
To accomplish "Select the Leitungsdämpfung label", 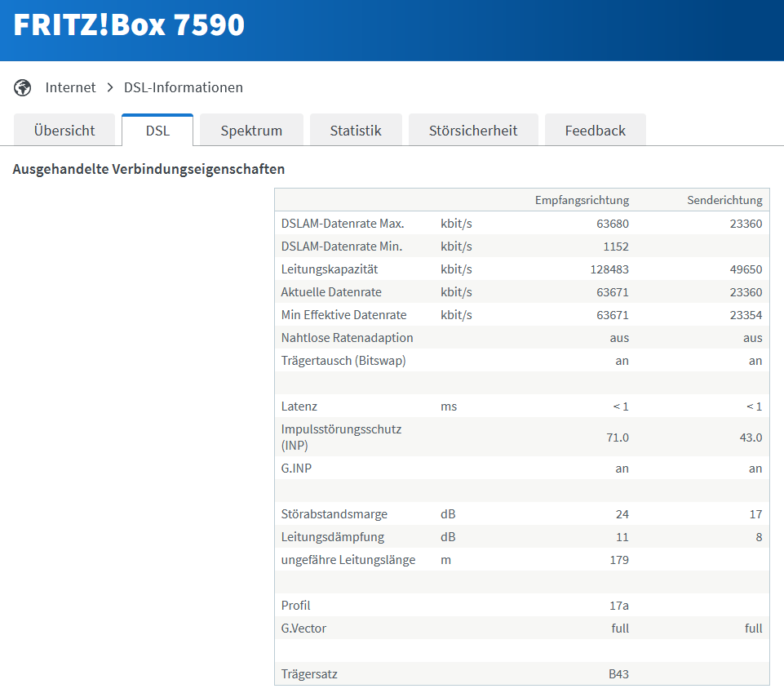I will coord(333,537).
